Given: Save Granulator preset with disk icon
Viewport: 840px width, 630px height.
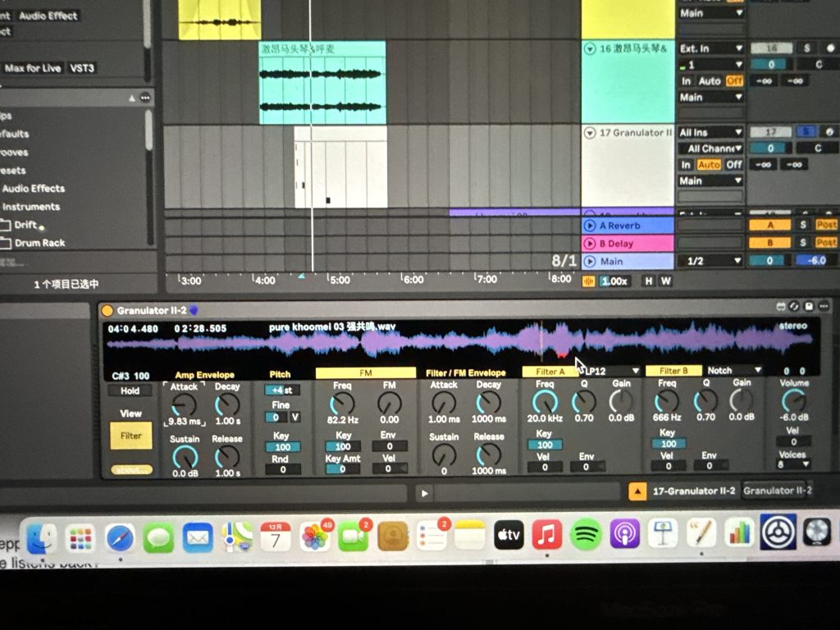Looking at the screenshot, I should pyautogui.click(x=810, y=306).
